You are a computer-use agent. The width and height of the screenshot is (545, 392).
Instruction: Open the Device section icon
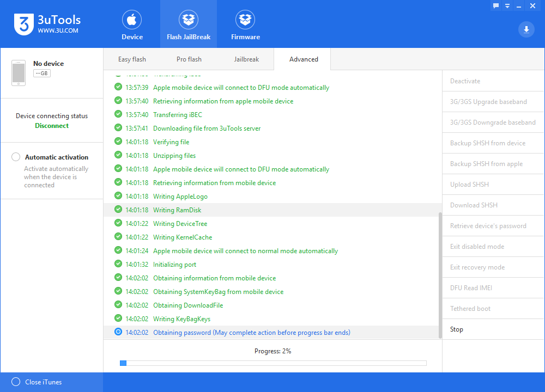pyautogui.click(x=132, y=20)
